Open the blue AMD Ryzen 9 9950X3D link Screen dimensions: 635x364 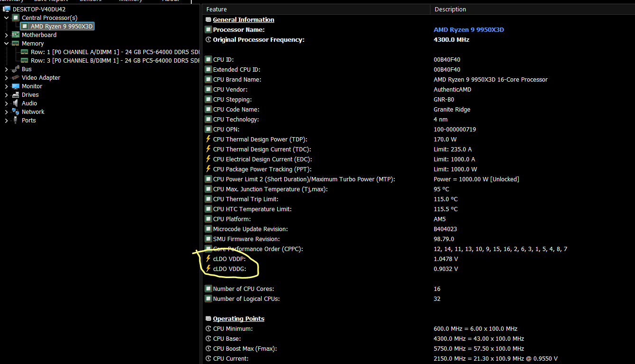click(469, 29)
